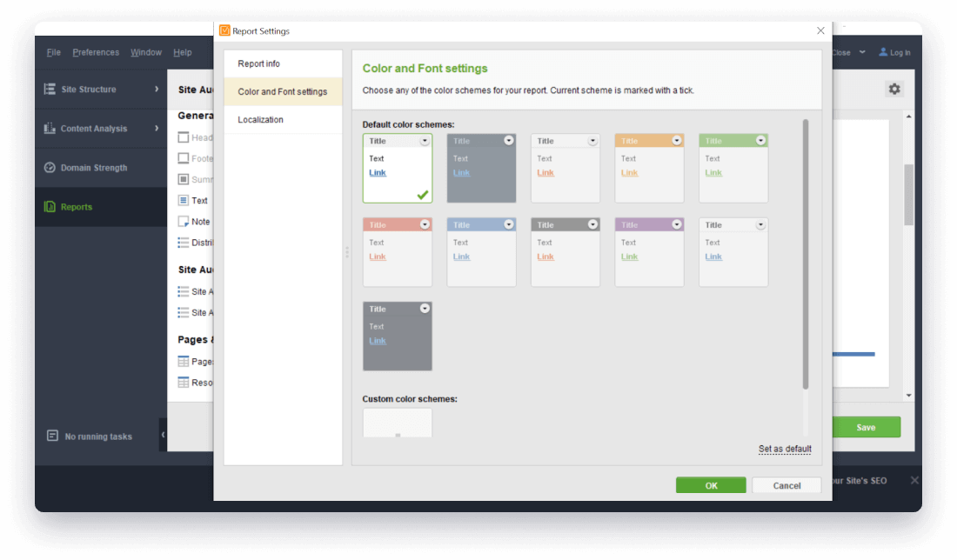Select the white scheme with tick mark

click(398, 169)
